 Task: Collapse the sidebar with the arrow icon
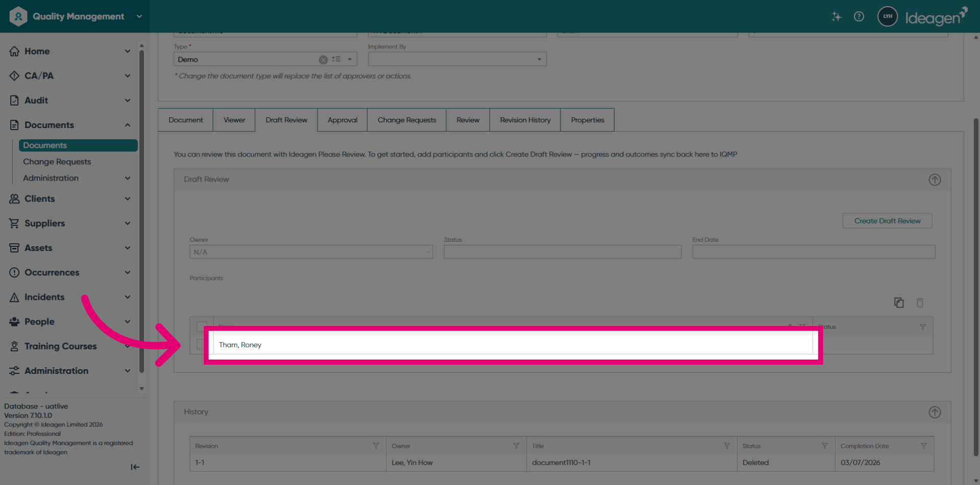(135, 467)
